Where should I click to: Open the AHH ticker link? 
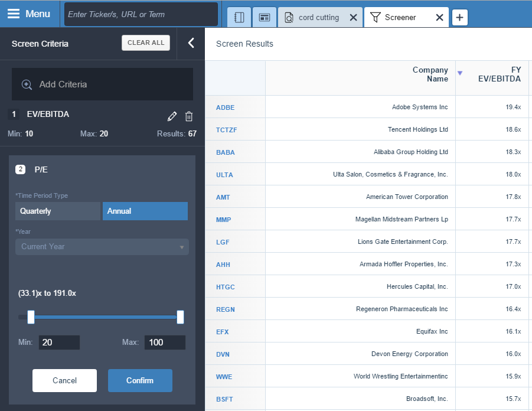pyautogui.click(x=223, y=265)
